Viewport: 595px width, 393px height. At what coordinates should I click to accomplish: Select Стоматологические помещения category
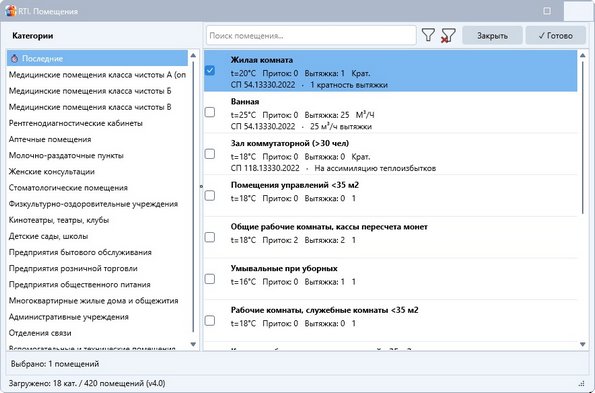97,188
